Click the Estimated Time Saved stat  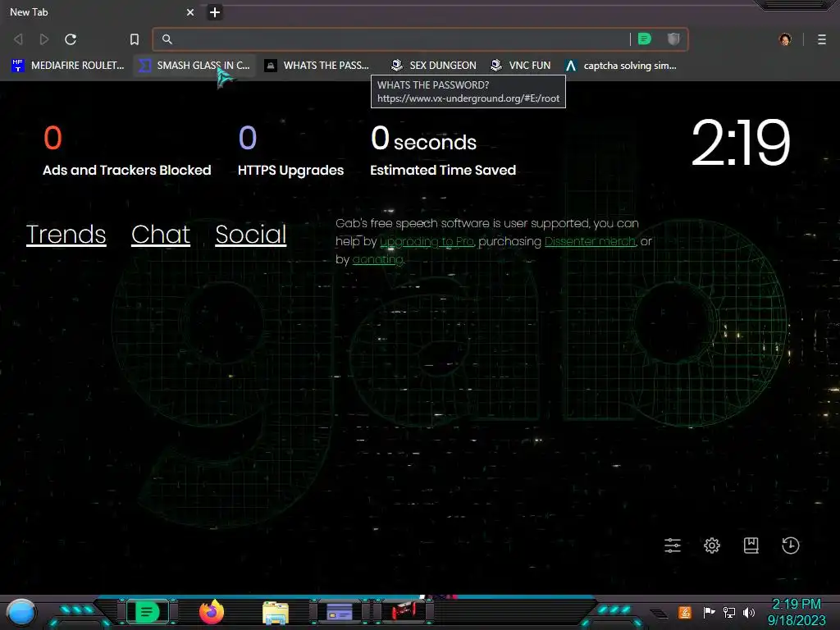pyautogui.click(x=443, y=151)
